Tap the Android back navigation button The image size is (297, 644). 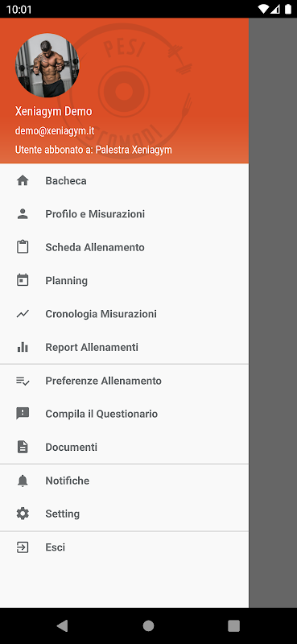[x=62, y=625]
